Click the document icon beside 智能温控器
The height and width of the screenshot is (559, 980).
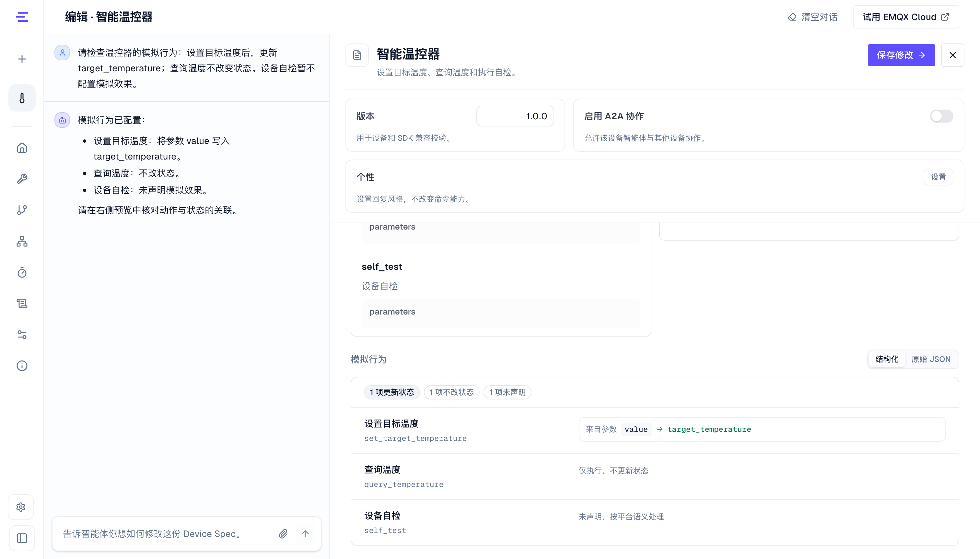357,55
